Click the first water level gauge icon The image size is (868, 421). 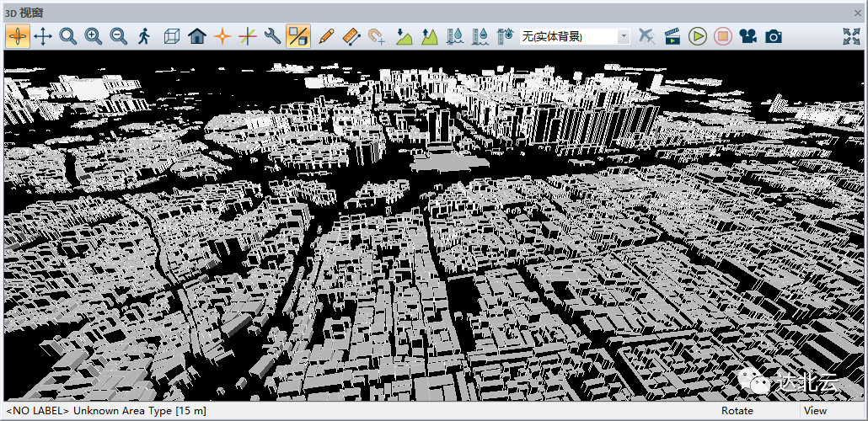pyautogui.click(x=455, y=36)
